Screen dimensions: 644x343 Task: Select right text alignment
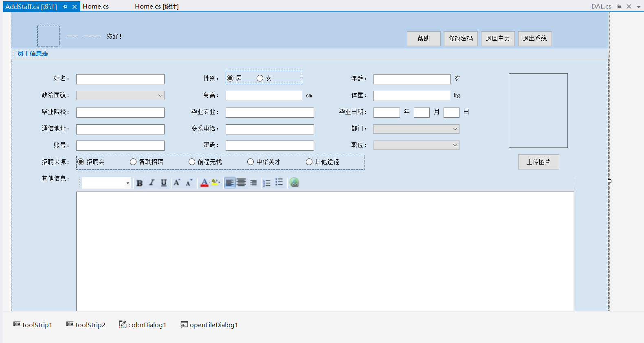point(253,183)
